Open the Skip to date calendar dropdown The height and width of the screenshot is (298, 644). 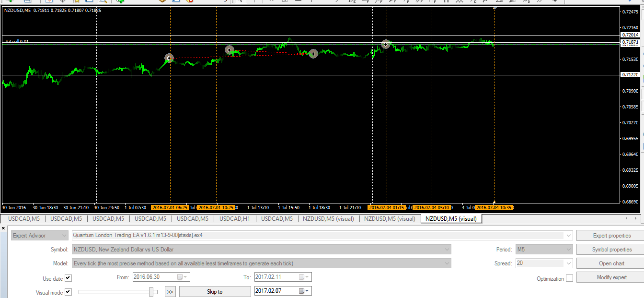[304, 291]
